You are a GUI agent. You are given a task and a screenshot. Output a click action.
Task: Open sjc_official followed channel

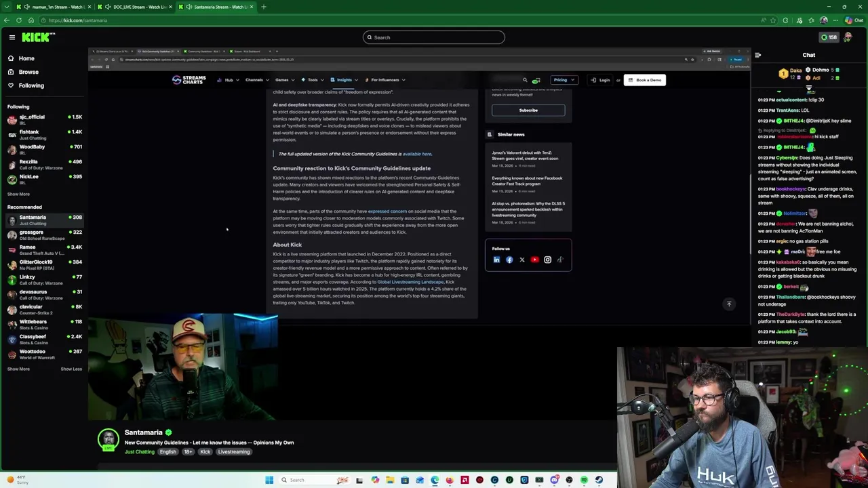click(x=44, y=119)
